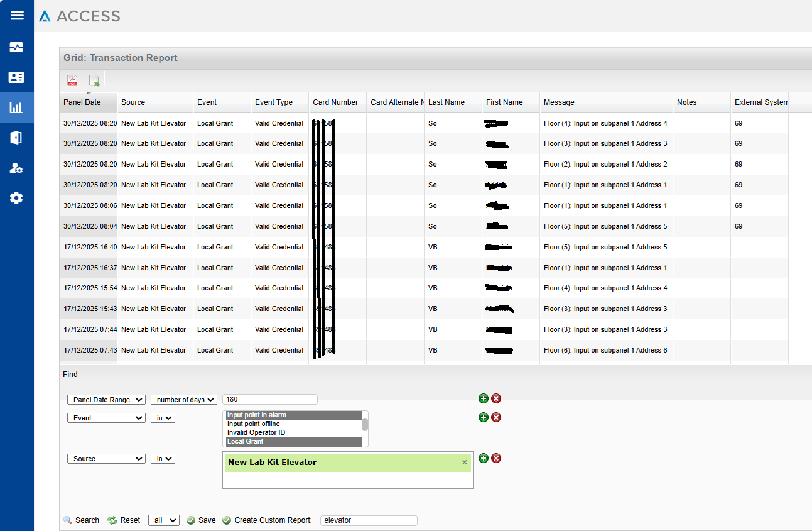Add a filter after the Source row

pos(483,458)
